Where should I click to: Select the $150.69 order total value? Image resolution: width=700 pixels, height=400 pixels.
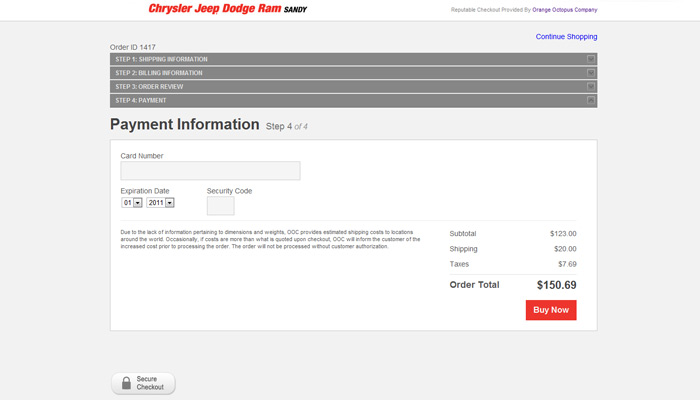(556, 285)
